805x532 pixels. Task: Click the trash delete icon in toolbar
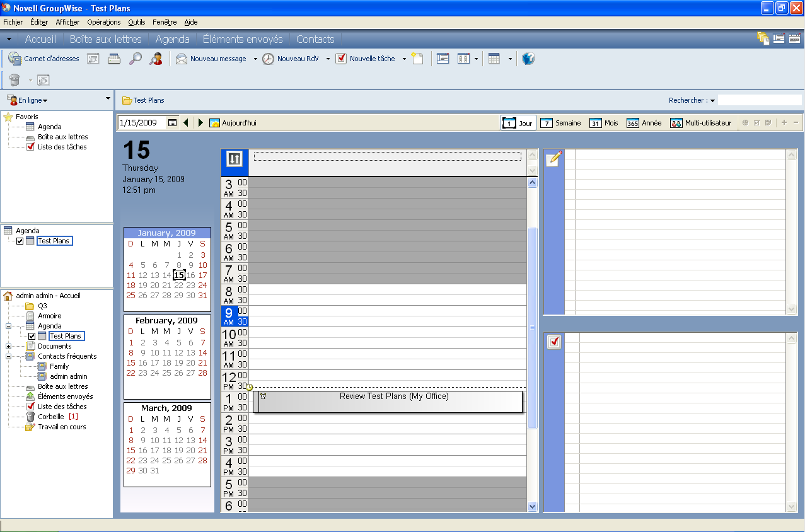[14, 80]
